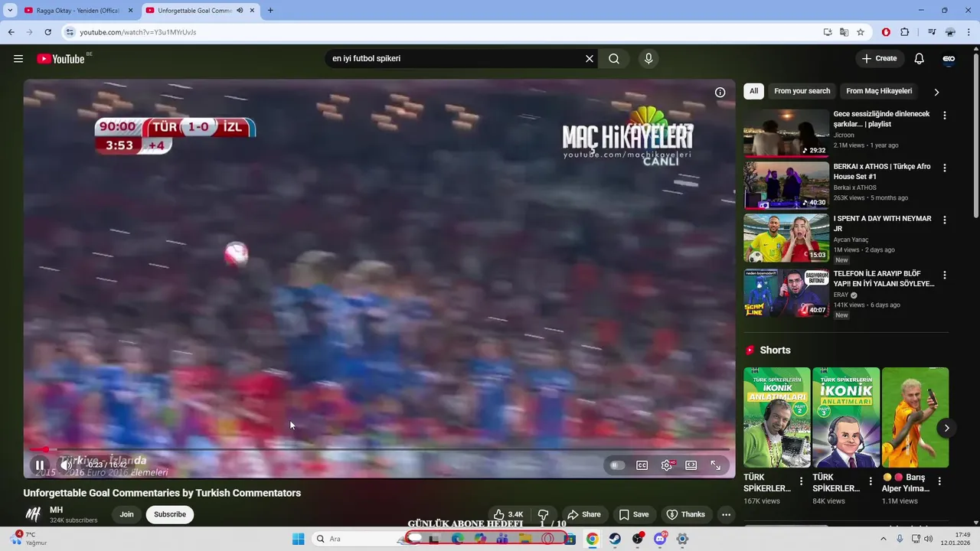This screenshot has width=980, height=551.
Task: Go to YouTube home via logo
Action: click(60, 59)
